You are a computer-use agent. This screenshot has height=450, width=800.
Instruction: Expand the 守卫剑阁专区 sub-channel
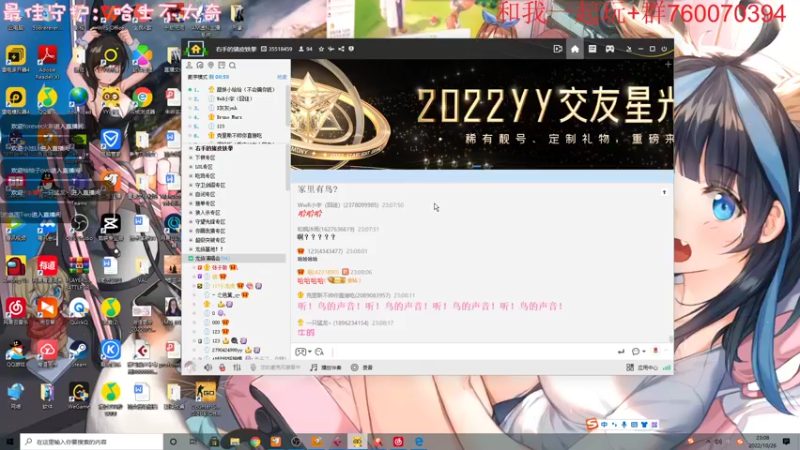tap(191, 185)
